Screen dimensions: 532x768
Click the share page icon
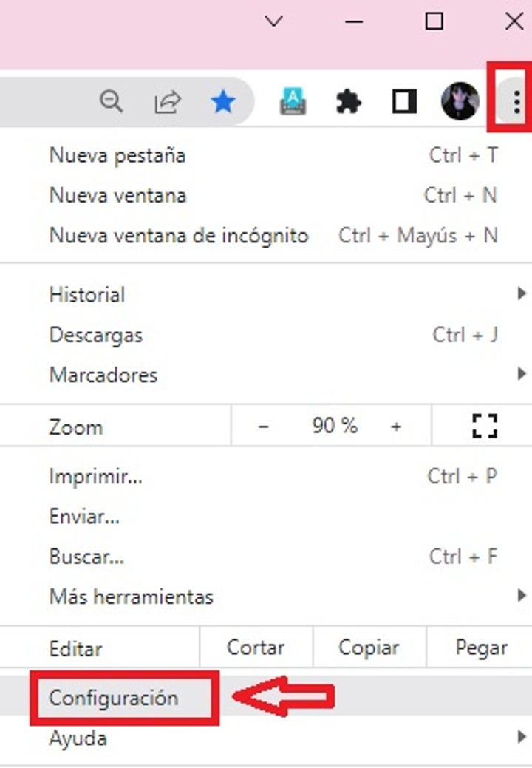pyautogui.click(x=168, y=102)
